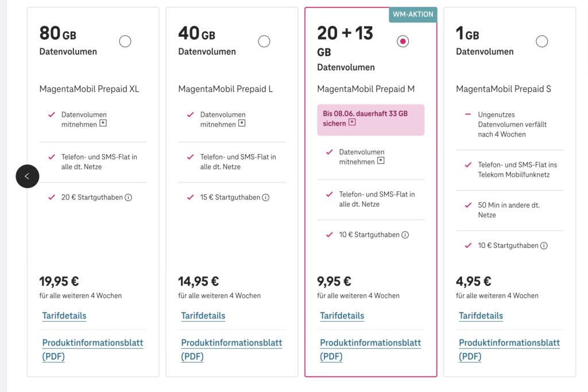Click footnote star in Prepaid M Datenvolumen mitnehmen
The width and height of the screenshot is (588, 392).
click(x=381, y=161)
